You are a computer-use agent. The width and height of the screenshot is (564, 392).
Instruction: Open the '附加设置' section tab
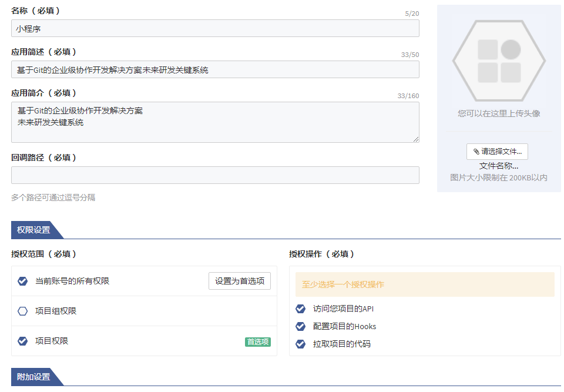(33, 377)
